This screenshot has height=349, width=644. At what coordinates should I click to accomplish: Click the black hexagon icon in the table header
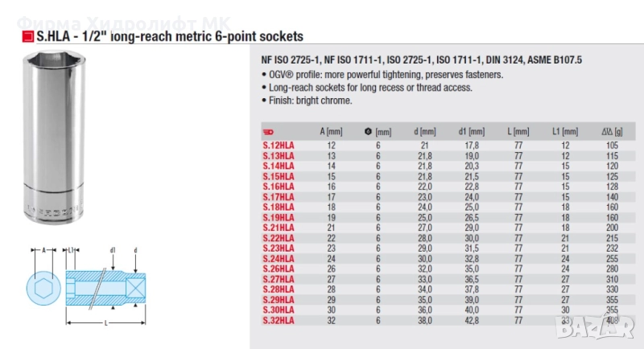click(x=369, y=132)
